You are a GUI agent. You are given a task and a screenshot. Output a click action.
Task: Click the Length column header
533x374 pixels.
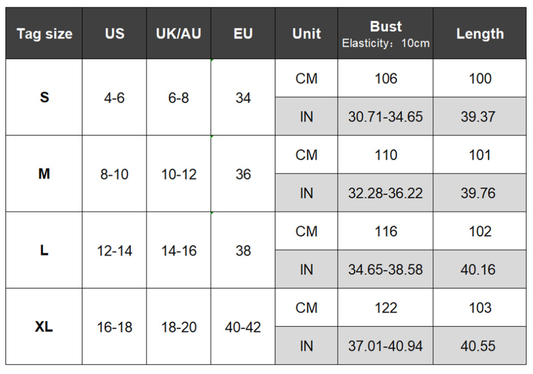480,33
